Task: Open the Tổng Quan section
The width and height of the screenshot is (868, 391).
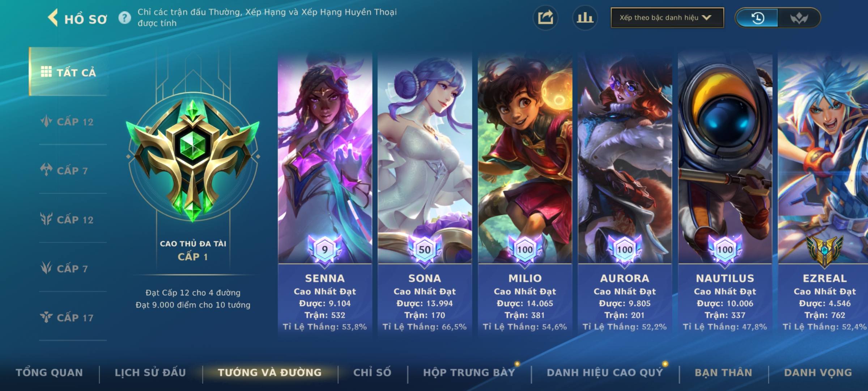Action: pyautogui.click(x=49, y=373)
